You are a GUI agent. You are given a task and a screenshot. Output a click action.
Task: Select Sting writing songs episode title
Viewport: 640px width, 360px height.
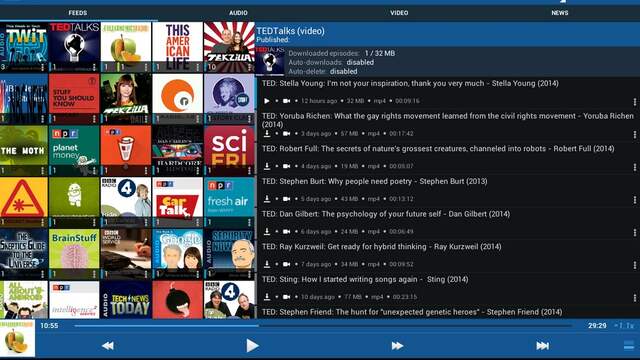(365, 279)
